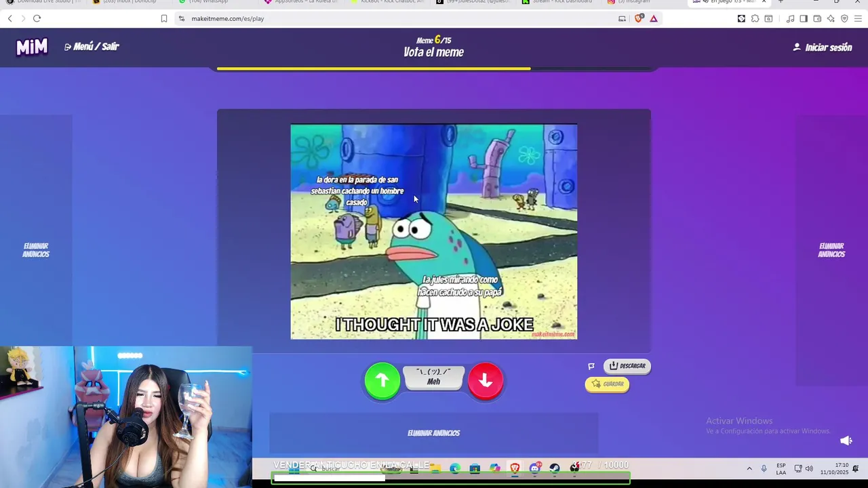868x488 pixels.
Task: Vote Meh on the meme
Action: coord(434,378)
